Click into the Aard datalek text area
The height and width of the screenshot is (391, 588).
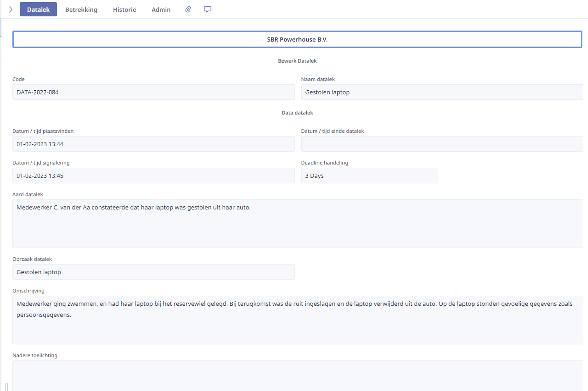[x=298, y=224]
